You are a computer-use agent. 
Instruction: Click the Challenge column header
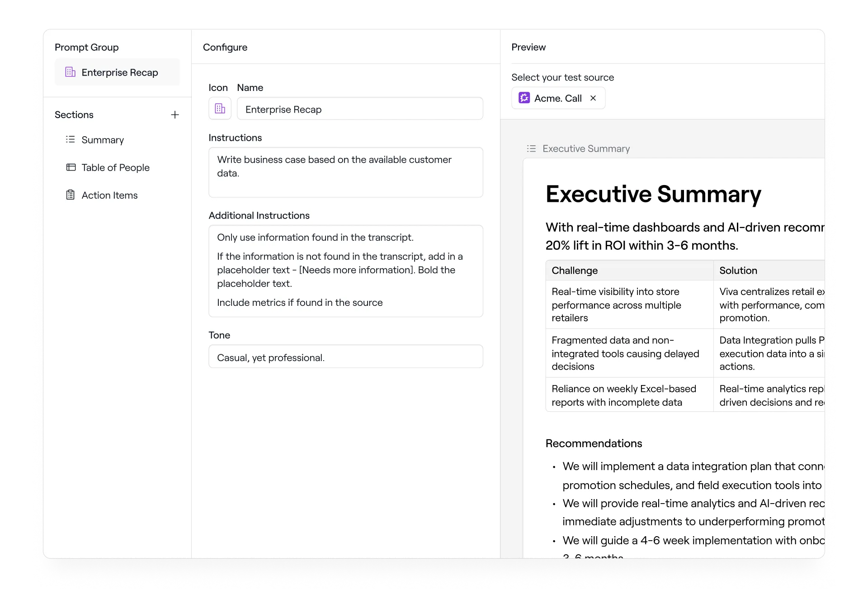coord(575,270)
